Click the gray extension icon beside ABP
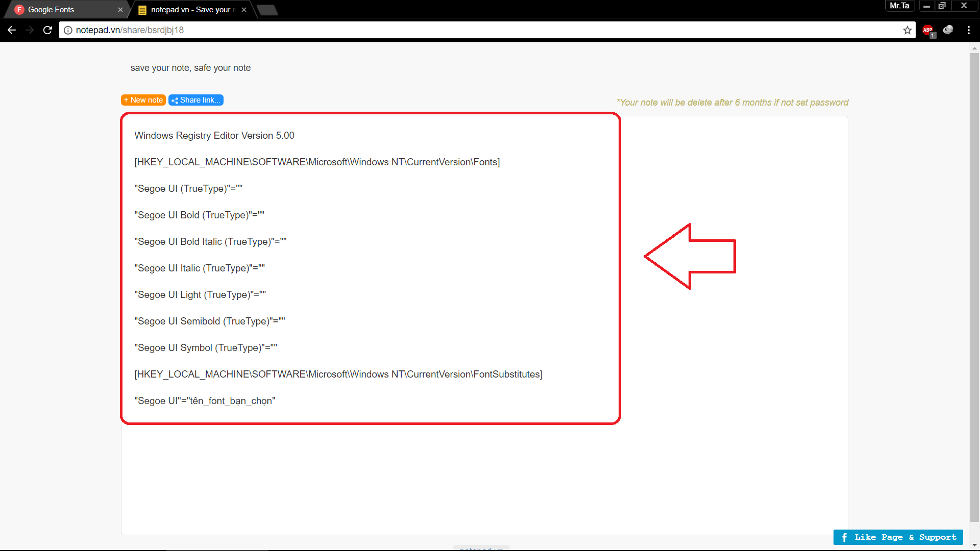 (x=948, y=30)
